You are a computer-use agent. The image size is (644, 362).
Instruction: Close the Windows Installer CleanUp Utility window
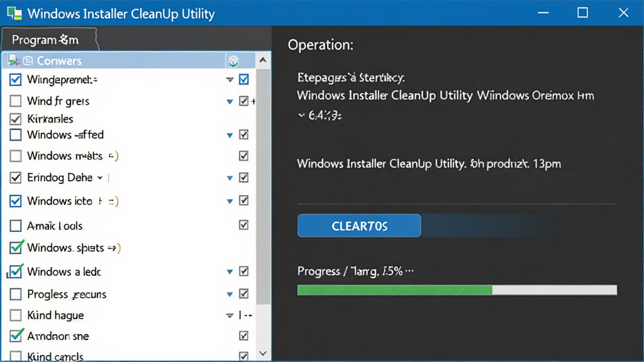click(x=623, y=13)
